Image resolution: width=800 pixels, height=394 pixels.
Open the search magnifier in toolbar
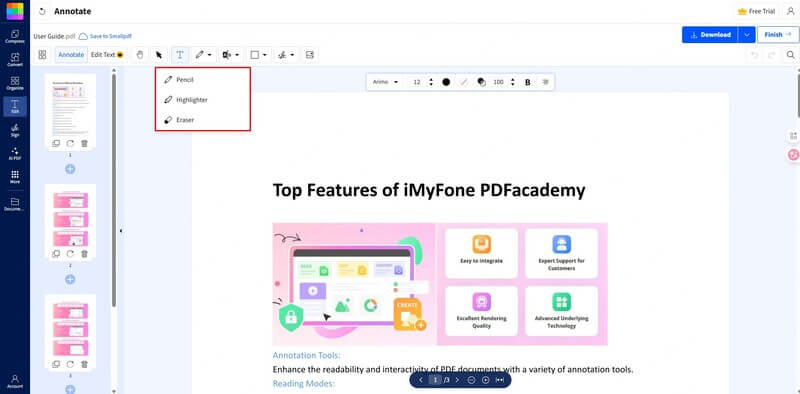point(790,55)
